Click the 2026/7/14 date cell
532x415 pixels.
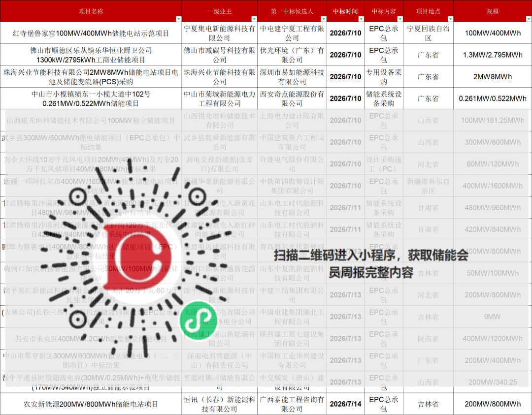pyautogui.click(x=345, y=404)
